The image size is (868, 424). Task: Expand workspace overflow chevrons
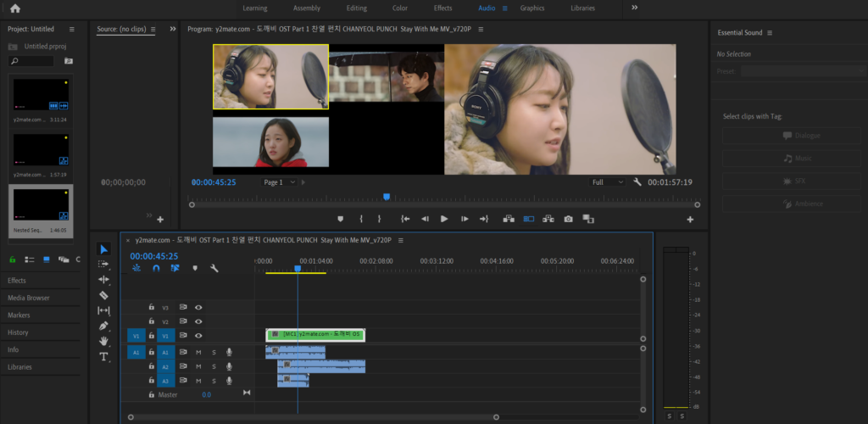point(634,8)
